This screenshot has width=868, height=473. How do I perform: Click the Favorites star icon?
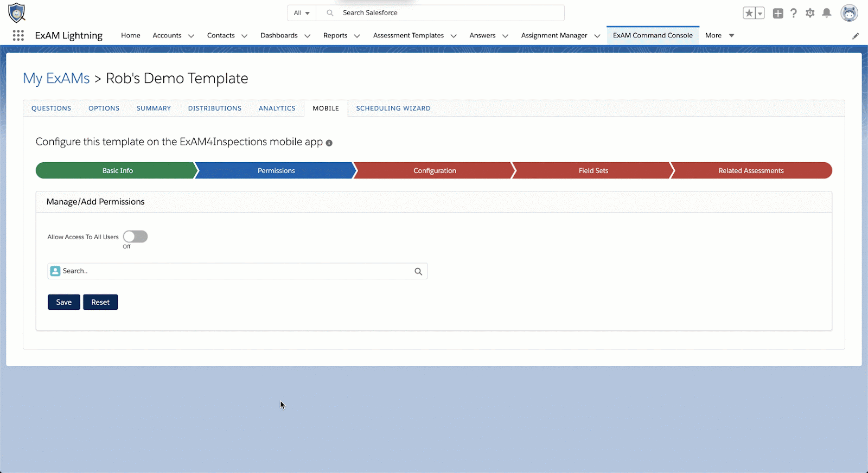[x=749, y=13]
